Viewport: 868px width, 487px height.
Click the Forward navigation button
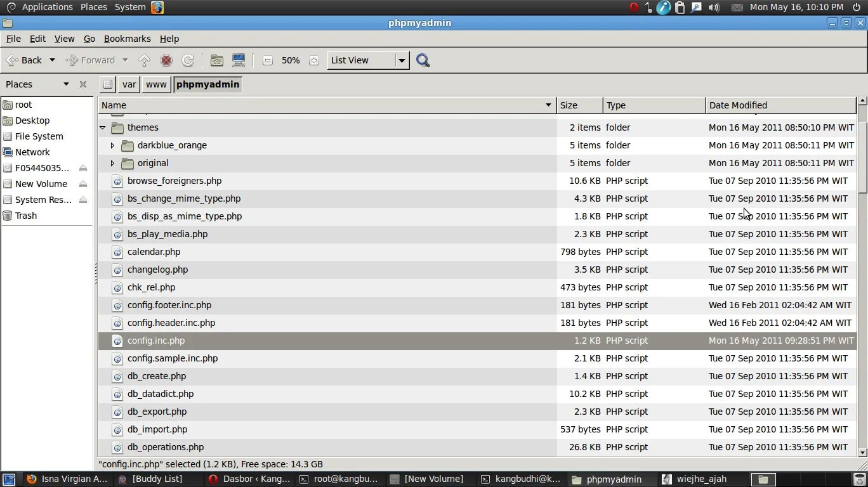[90, 60]
